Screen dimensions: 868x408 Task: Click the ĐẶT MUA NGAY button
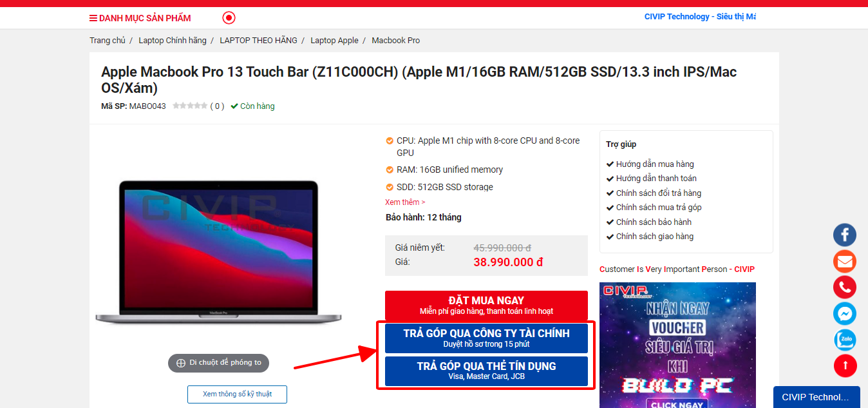pos(486,305)
